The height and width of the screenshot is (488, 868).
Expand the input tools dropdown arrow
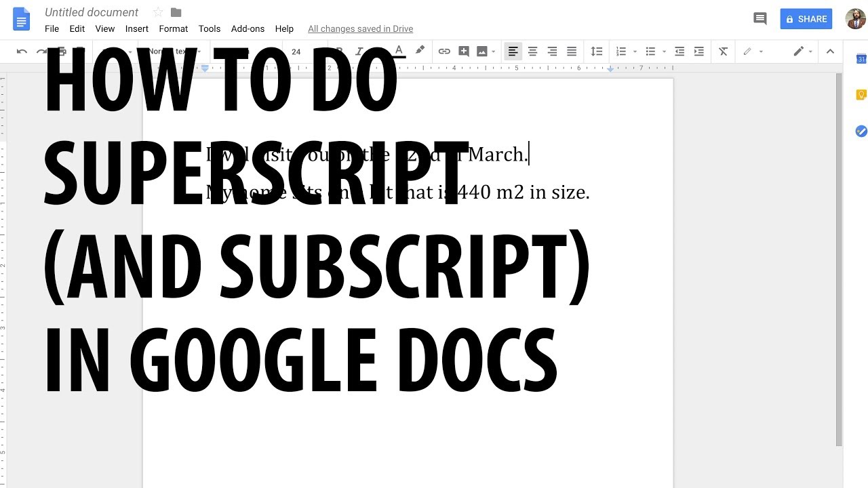761,52
